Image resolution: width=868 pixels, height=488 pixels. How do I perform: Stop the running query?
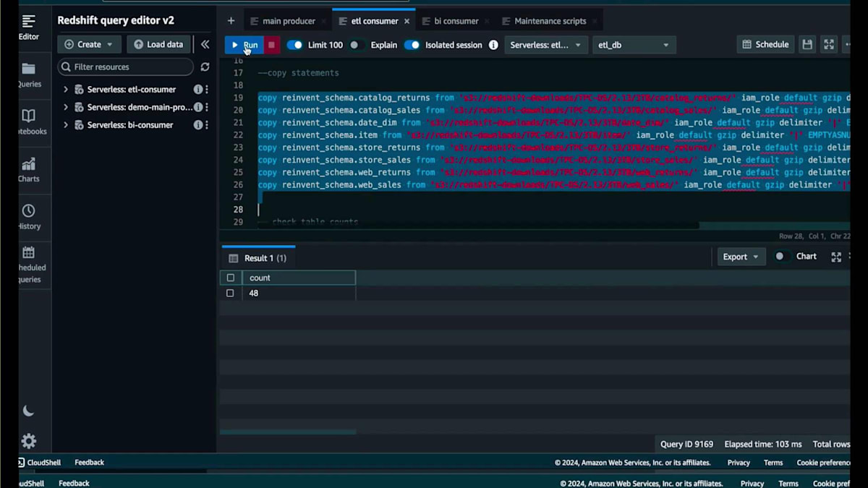point(271,45)
